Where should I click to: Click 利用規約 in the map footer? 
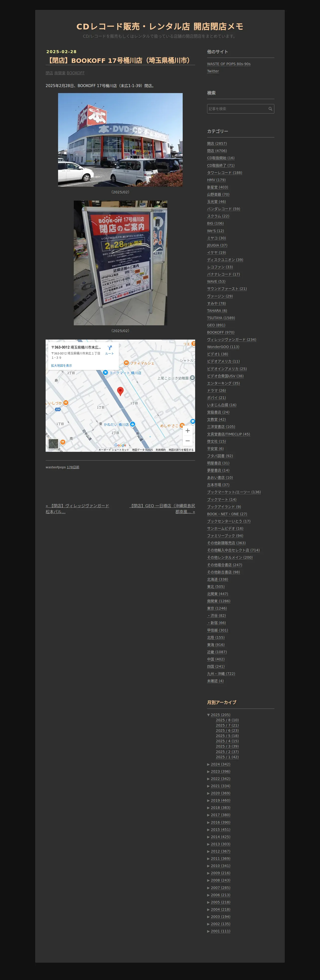click(x=160, y=450)
